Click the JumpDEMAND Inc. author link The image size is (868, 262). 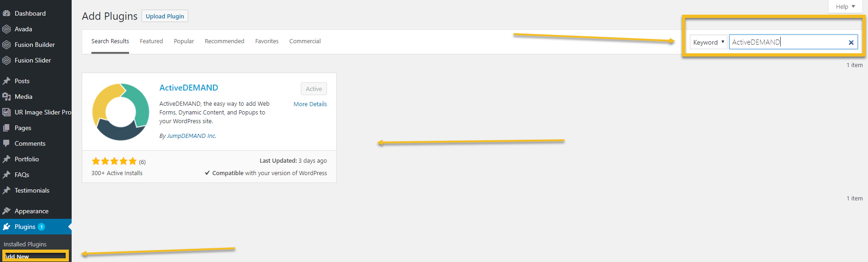192,136
